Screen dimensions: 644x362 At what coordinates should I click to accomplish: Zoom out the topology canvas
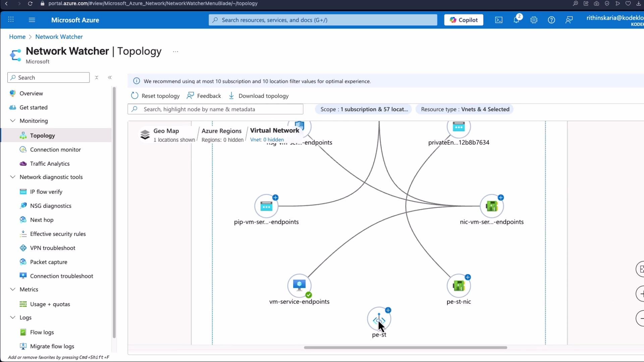641,318
